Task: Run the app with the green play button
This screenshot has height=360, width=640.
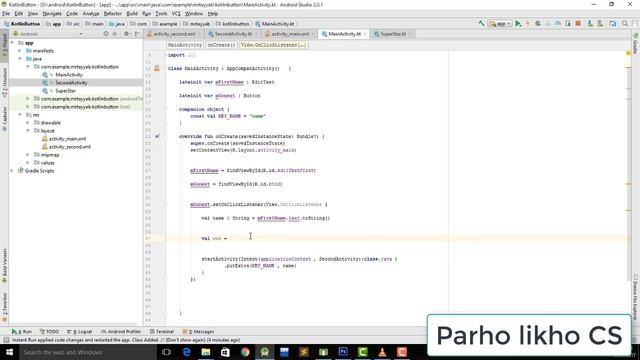Action: click(x=518, y=24)
